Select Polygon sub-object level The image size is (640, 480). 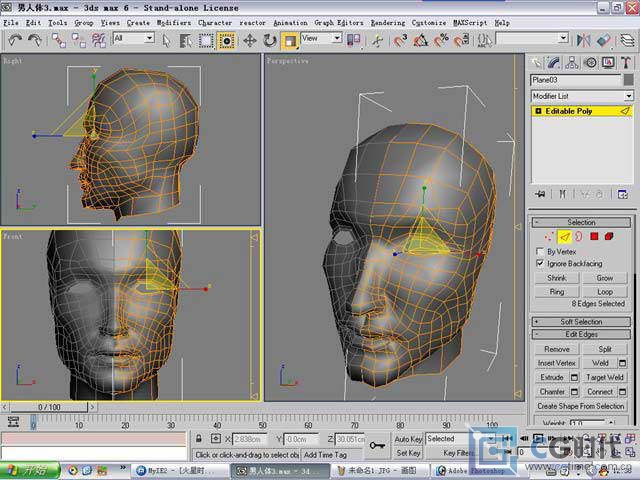[x=594, y=236]
